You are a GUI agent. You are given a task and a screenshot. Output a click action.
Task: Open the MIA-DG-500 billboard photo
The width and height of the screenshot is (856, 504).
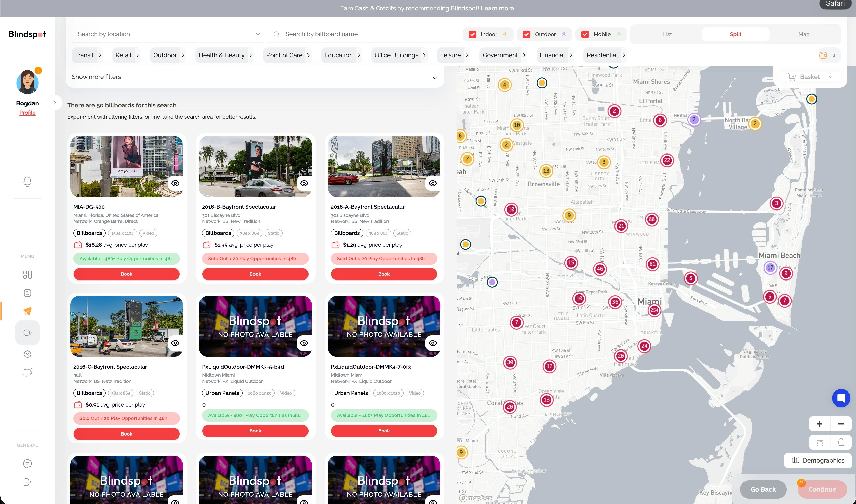[126, 166]
